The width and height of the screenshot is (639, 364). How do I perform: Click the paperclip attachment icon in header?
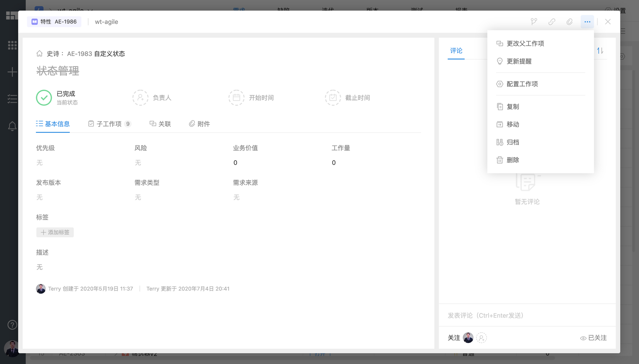[x=569, y=22]
